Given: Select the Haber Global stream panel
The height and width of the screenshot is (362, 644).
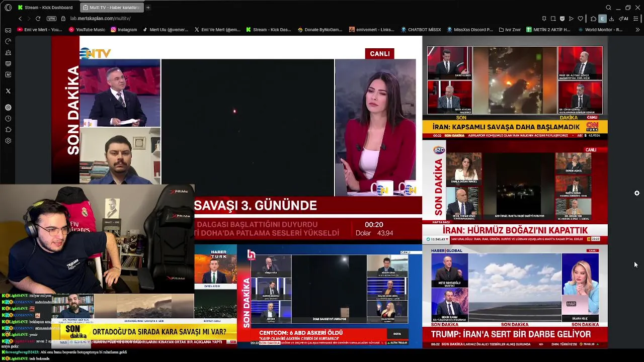Looking at the screenshot, I should (515, 296).
